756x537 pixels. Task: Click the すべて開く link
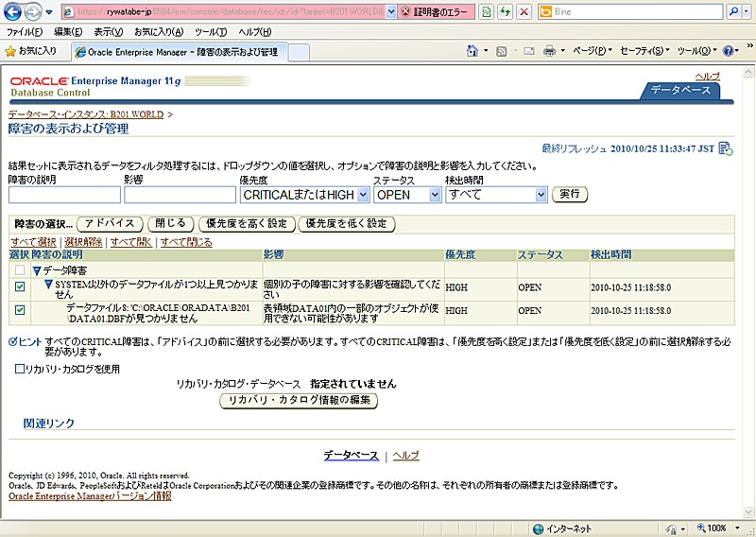click(130, 242)
